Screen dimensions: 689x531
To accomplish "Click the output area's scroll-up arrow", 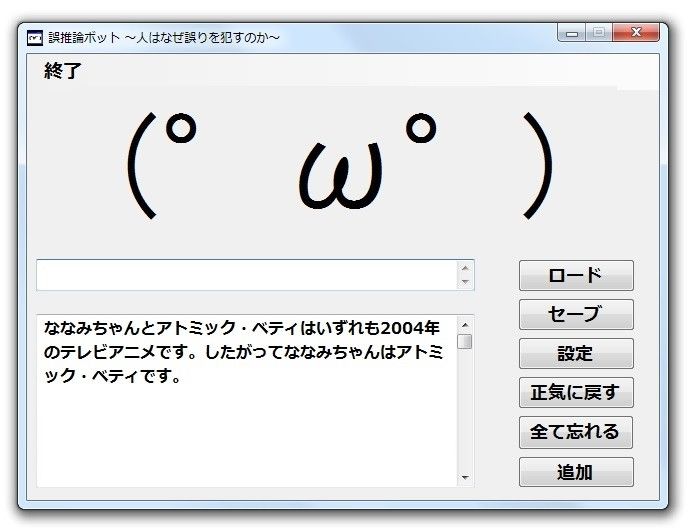I will pos(464,325).
